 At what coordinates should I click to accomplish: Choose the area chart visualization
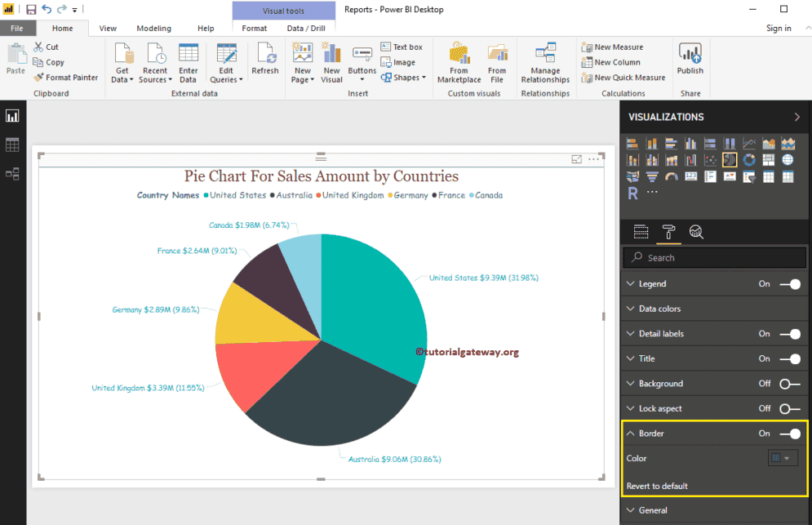769,144
